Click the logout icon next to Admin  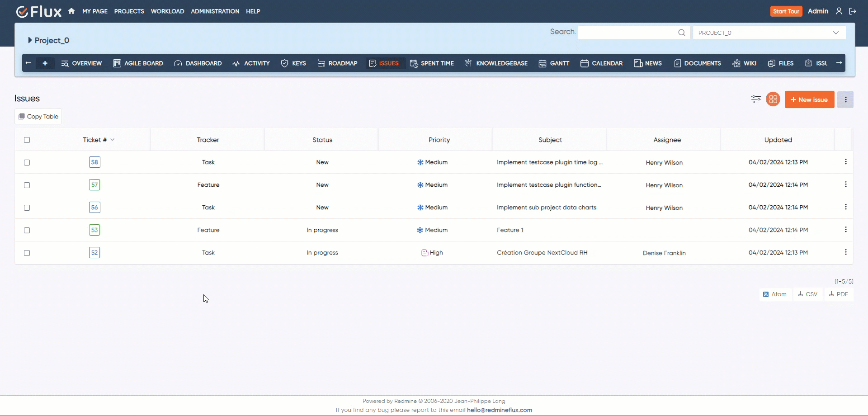(853, 11)
